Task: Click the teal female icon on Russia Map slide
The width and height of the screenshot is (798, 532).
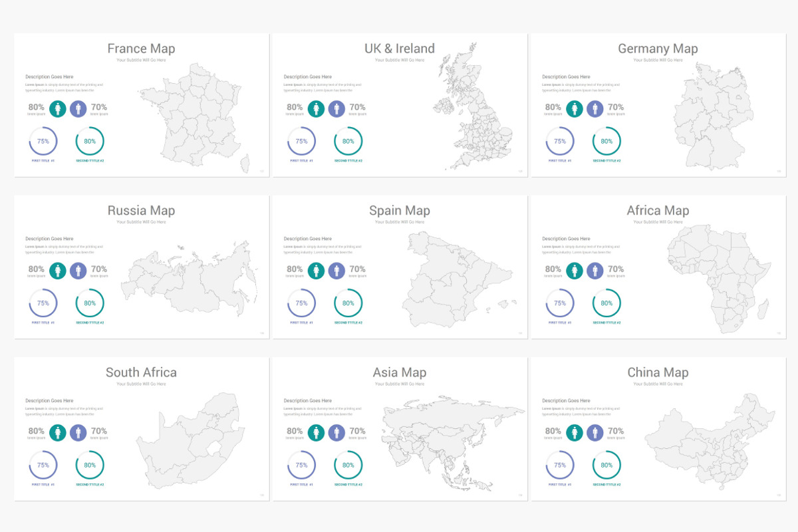Action: click(x=58, y=271)
